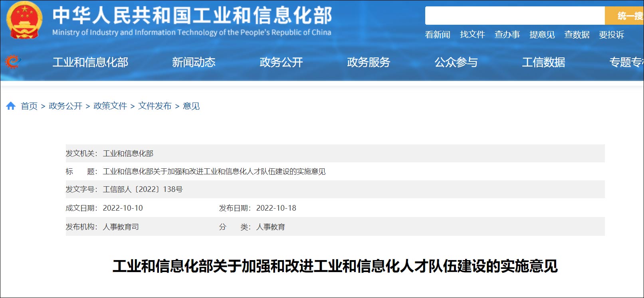Open the 要投诉 quick link
644x298 pixels.
(x=612, y=35)
